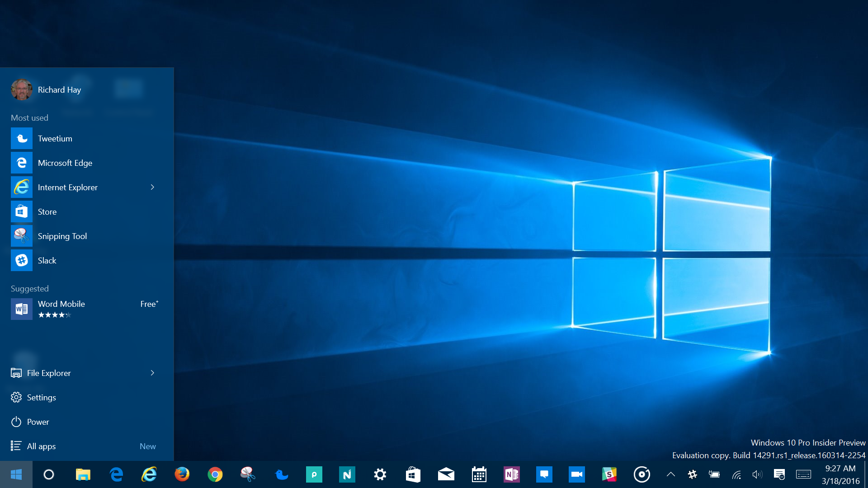
Task: Open Settings from the Start menu
Action: click(x=41, y=397)
